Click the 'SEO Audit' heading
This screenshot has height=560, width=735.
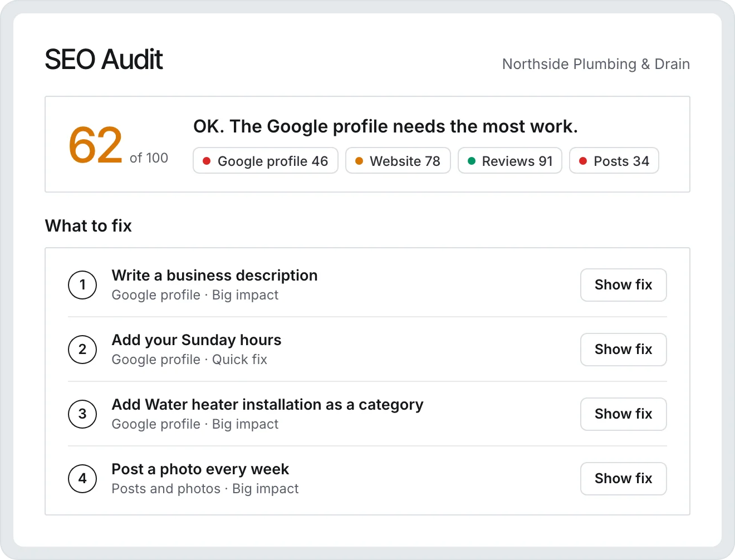tap(104, 60)
